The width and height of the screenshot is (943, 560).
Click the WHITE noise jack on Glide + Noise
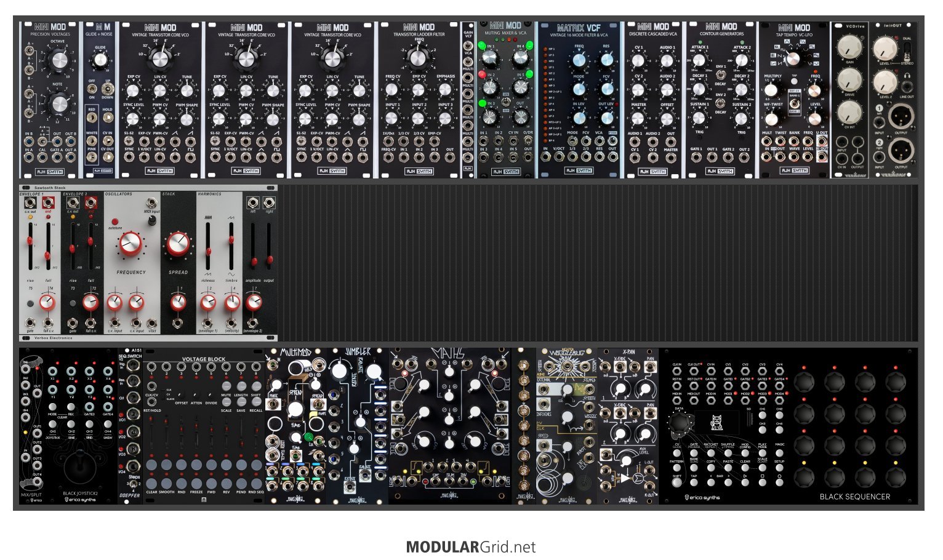pos(92,141)
